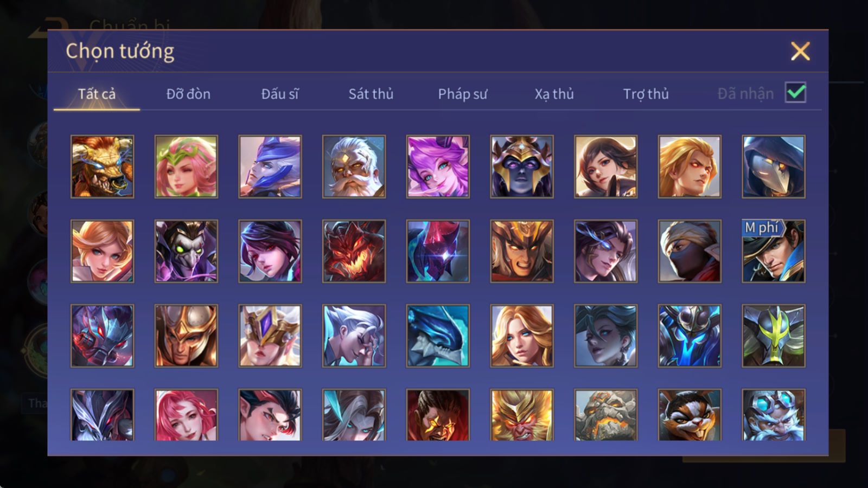
Task: Open the Đấu sĩ tab
Action: (280, 94)
